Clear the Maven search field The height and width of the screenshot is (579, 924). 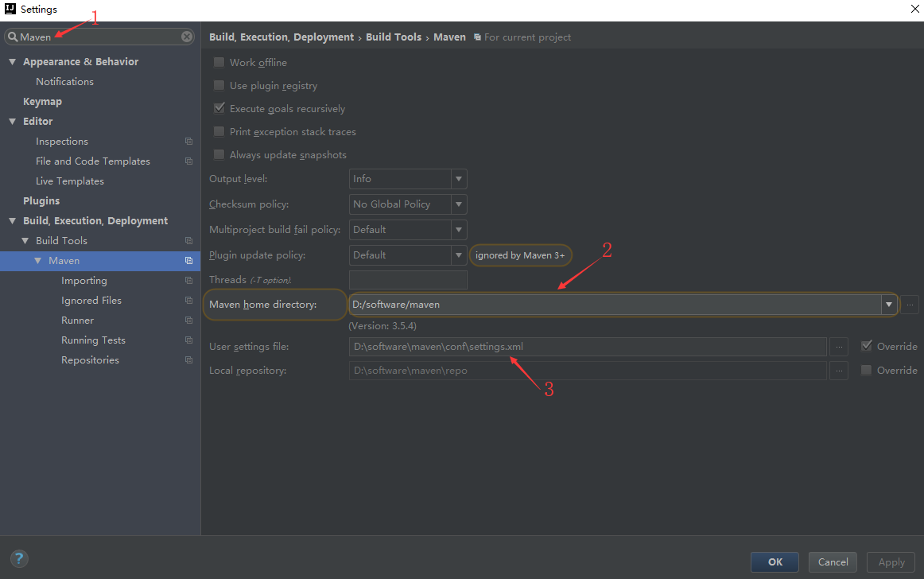point(187,37)
